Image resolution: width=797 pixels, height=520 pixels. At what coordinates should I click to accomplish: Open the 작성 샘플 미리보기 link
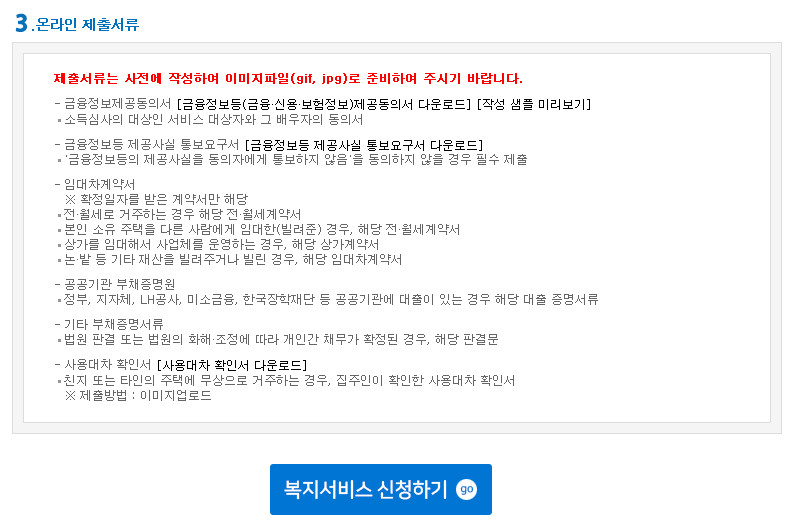534,104
